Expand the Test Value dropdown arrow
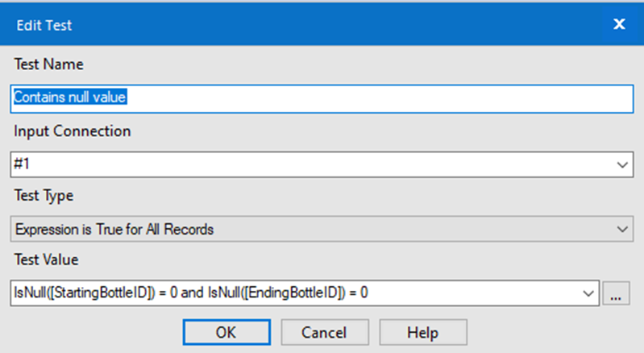The image size is (644, 353). tap(588, 293)
